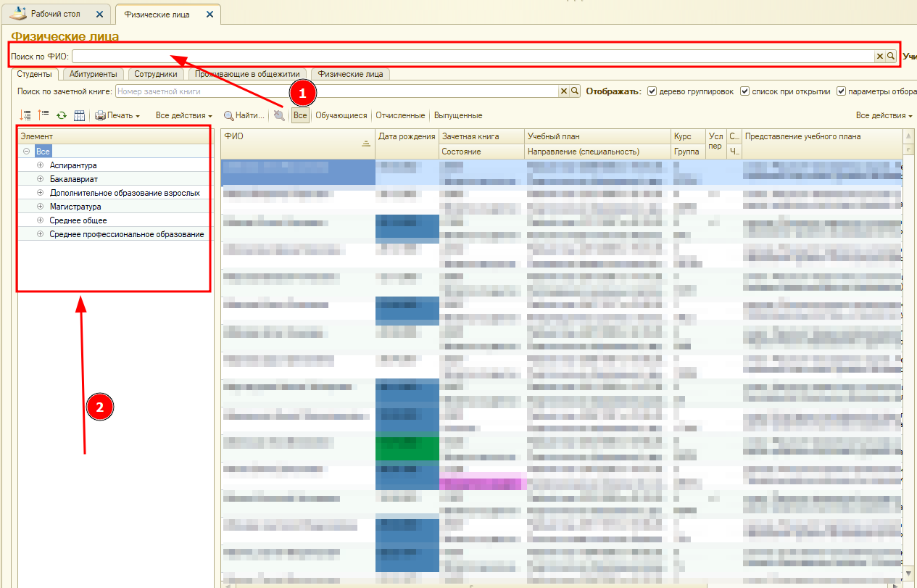
Task: Click the vertical scrollbar up arrow
Action: 909,136
